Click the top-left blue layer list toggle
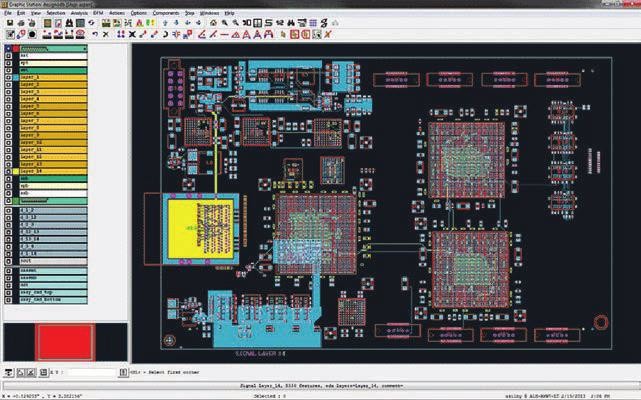The height and width of the screenshot is (400, 641). [8, 49]
